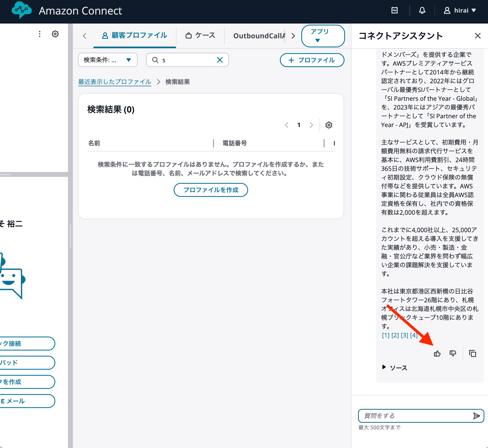
Task: Expand the ソース section
Action: 395,368
